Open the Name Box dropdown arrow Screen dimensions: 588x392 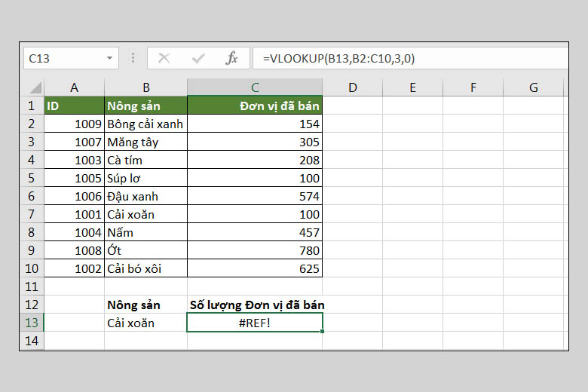click(109, 58)
